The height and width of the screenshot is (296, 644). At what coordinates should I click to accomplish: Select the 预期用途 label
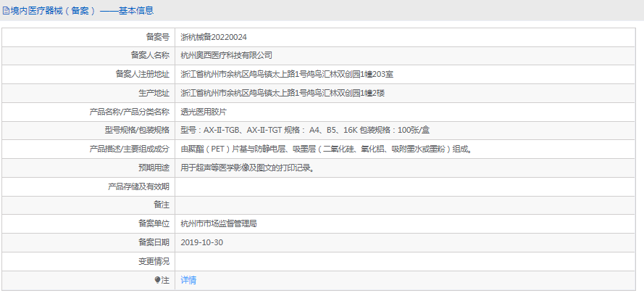[154, 168]
